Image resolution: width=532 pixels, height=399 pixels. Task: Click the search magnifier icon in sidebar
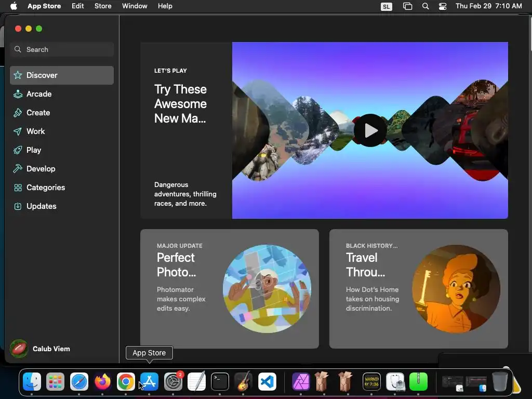pos(18,49)
